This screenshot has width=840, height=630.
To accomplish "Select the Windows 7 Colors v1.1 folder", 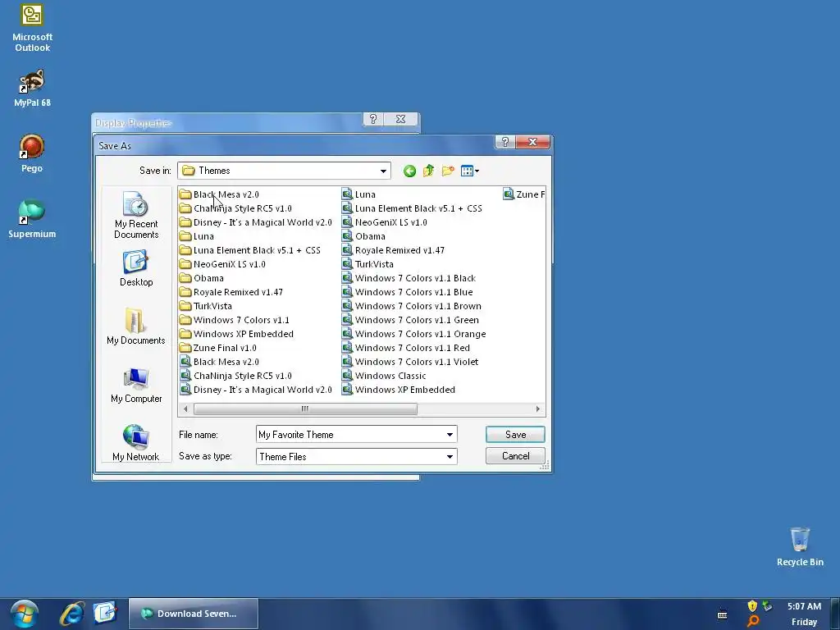I will click(235, 320).
